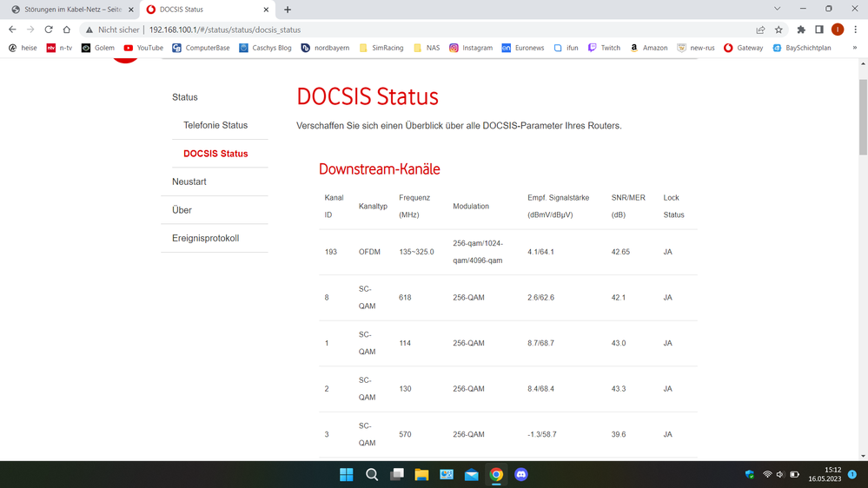Show more bookmarks with the overflow chevron
Screen dimensions: 868x488
(855, 48)
